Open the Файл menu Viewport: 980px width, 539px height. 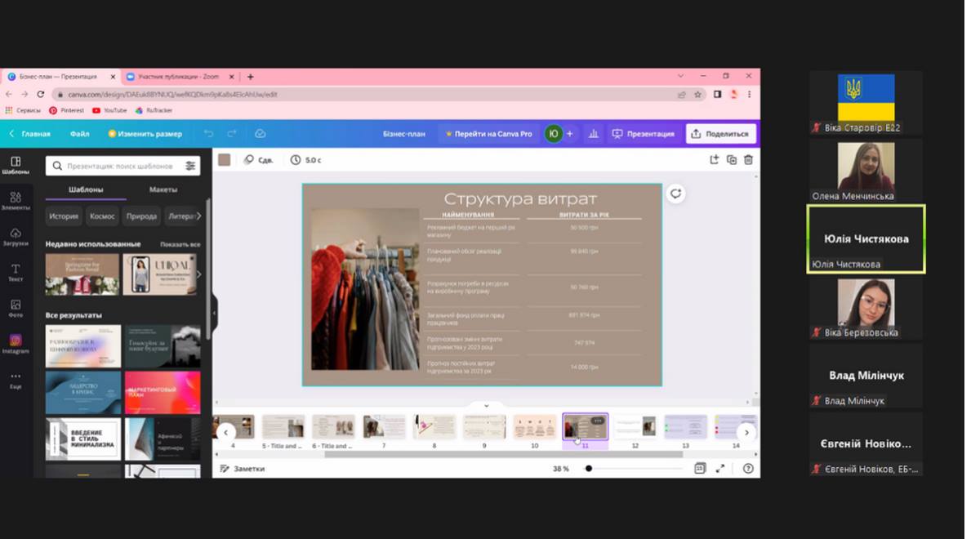[x=79, y=134]
